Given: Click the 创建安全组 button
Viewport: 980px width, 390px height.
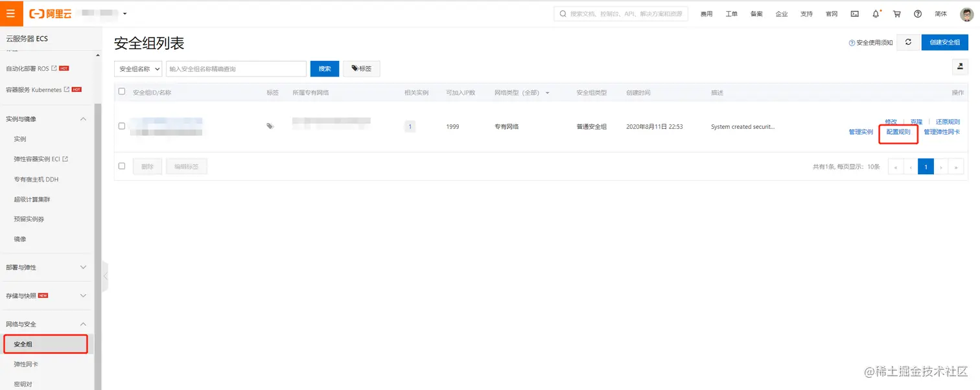Looking at the screenshot, I should point(944,42).
